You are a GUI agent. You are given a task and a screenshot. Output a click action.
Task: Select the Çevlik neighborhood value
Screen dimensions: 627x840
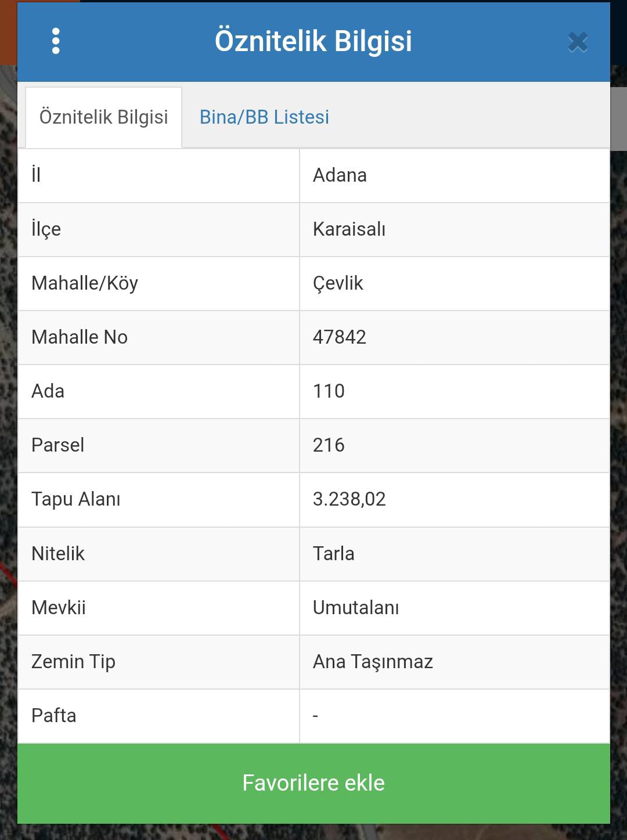[x=338, y=283]
